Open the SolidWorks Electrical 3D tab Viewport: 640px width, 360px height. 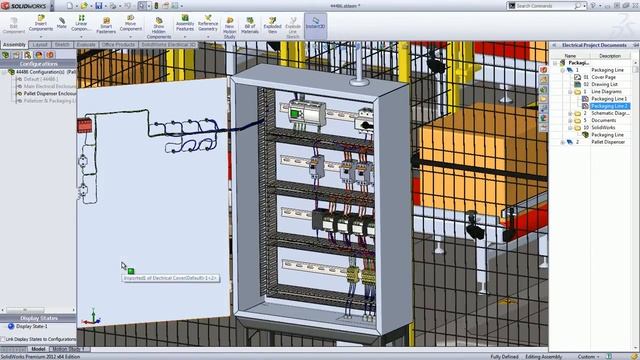coord(169,44)
